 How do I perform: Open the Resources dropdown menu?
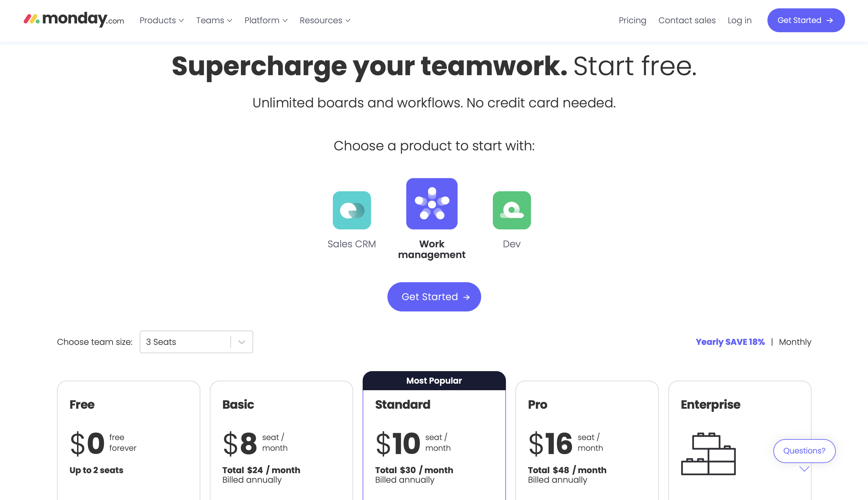tap(325, 20)
